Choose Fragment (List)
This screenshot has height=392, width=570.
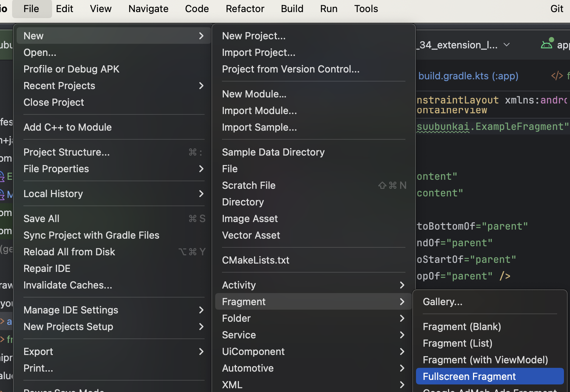490,343
